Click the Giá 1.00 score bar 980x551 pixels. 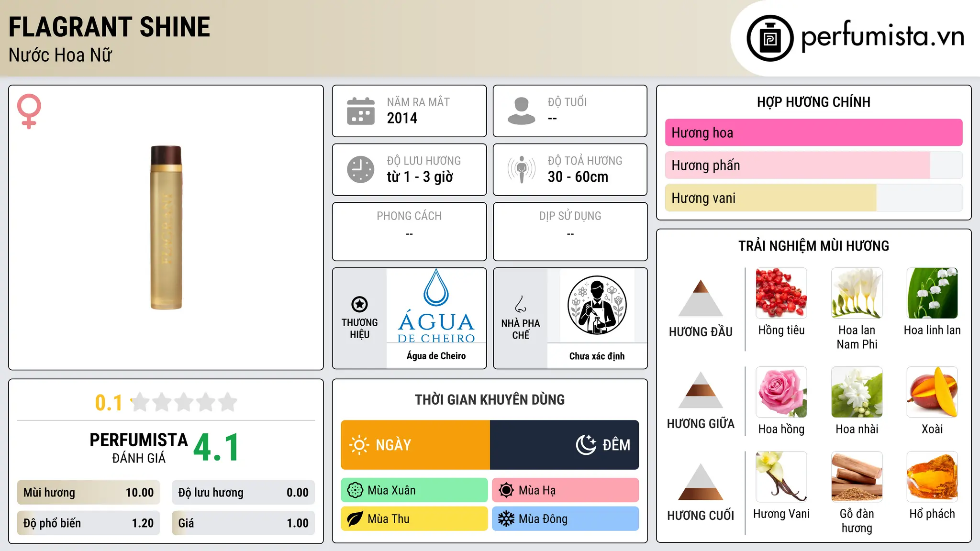click(243, 523)
